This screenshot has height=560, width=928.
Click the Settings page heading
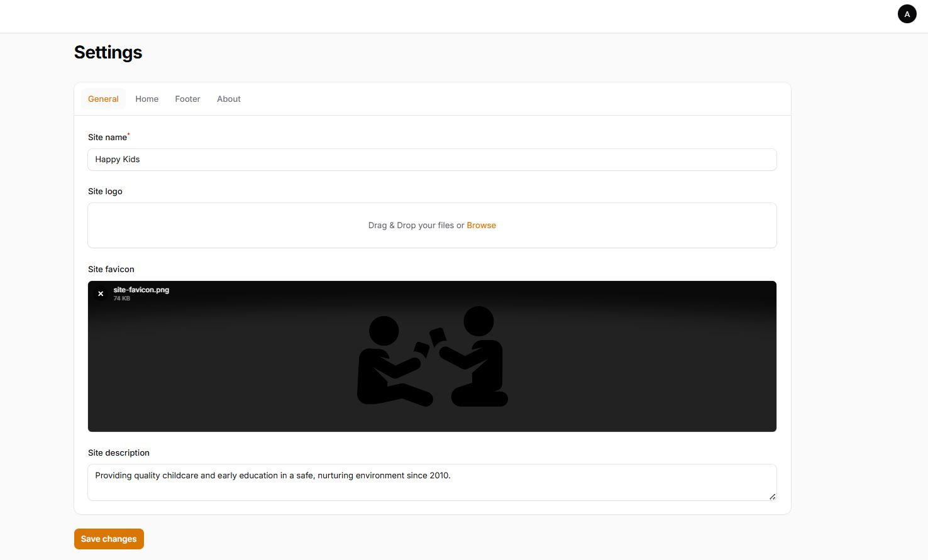108,52
